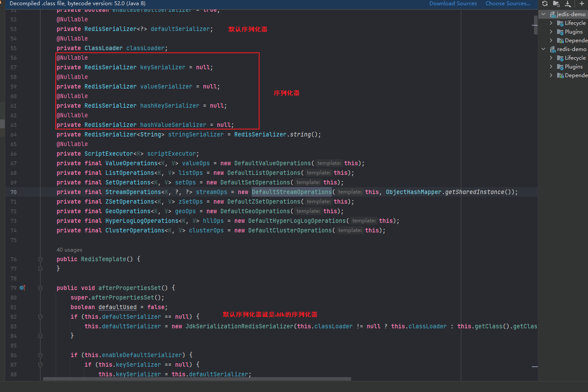Click the redis-demo Maven module icon
This screenshot has height=392, width=588.
[552, 49]
